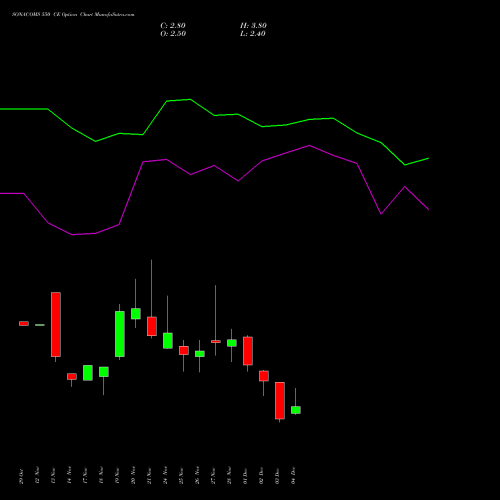Select the red candle above 01 Dec
This screenshot has height=500, width=500.
tap(248, 351)
